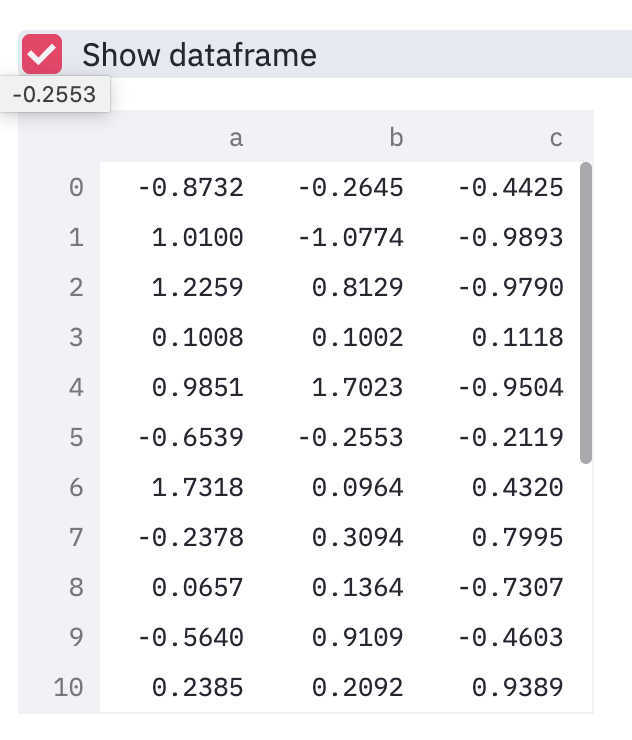Click the Show dataframe label text
The height and width of the screenshot is (740, 632).
pyautogui.click(x=199, y=55)
